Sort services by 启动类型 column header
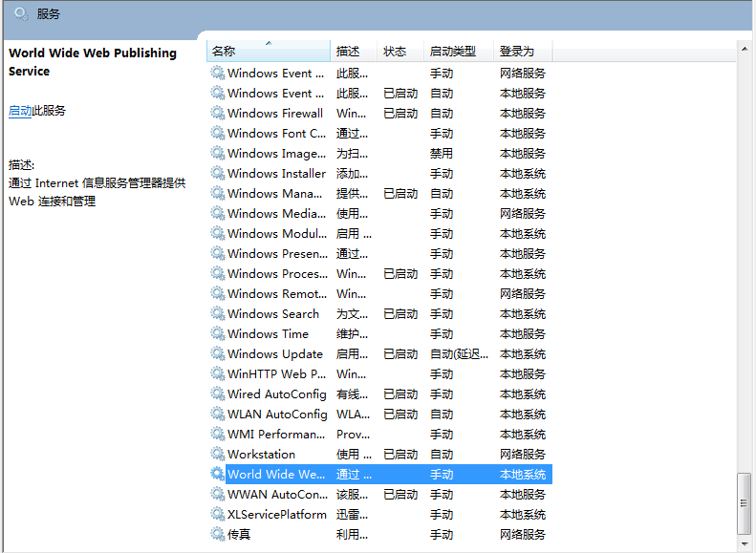Viewport: 756px width, 553px height. (x=459, y=51)
